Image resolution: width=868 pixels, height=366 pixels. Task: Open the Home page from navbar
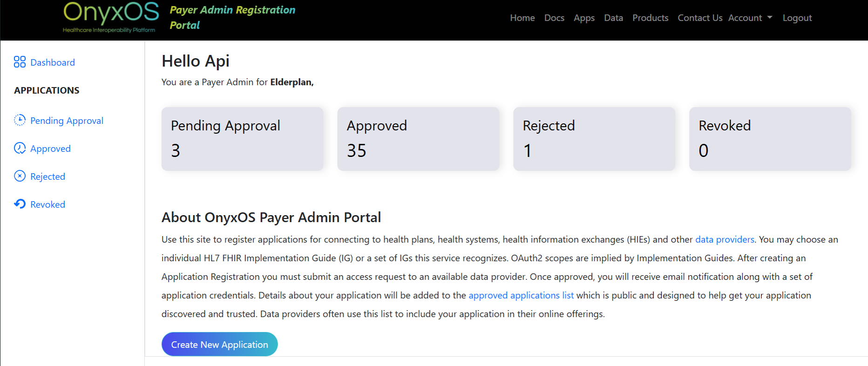pyautogui.click(x=522, y=18)
